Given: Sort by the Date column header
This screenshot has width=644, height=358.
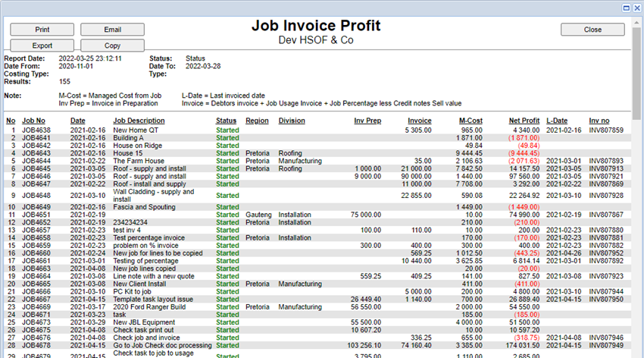Looking at the screenshot, I should pos(78,121).
